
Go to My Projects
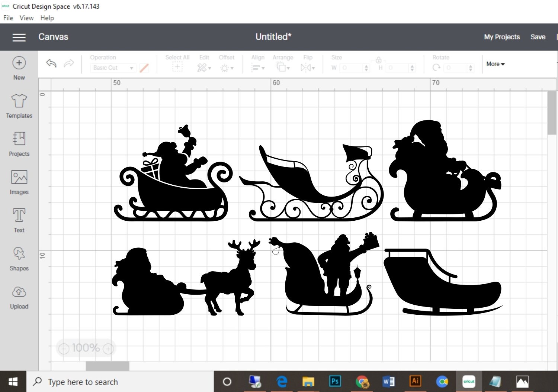(501, 37)
